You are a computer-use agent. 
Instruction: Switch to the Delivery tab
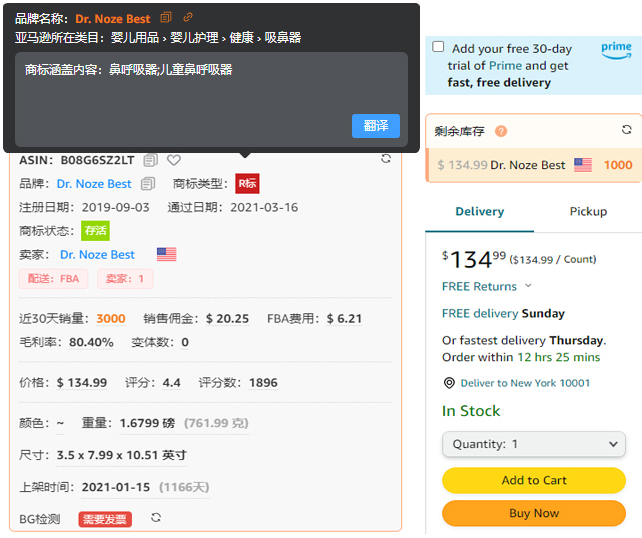(479, 212)
